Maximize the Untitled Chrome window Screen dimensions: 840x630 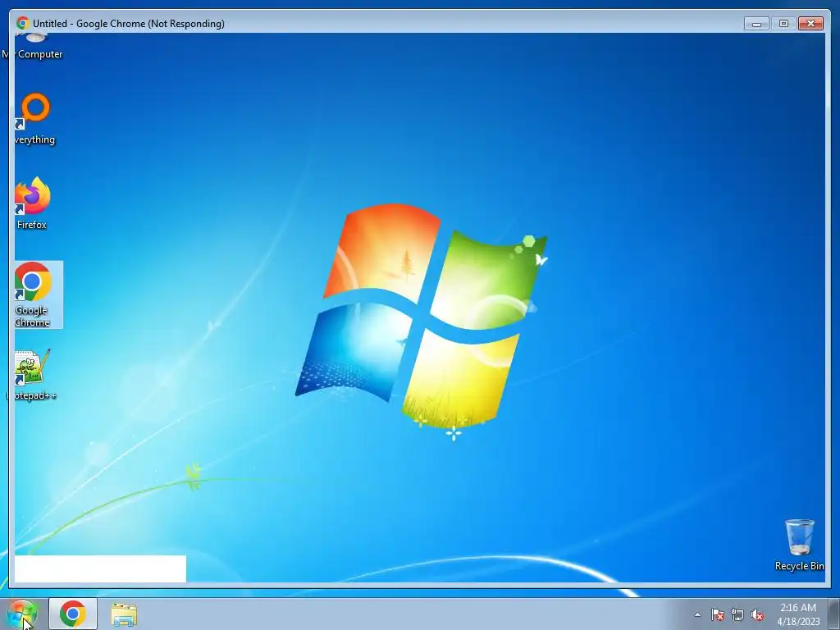coord(783,24)
